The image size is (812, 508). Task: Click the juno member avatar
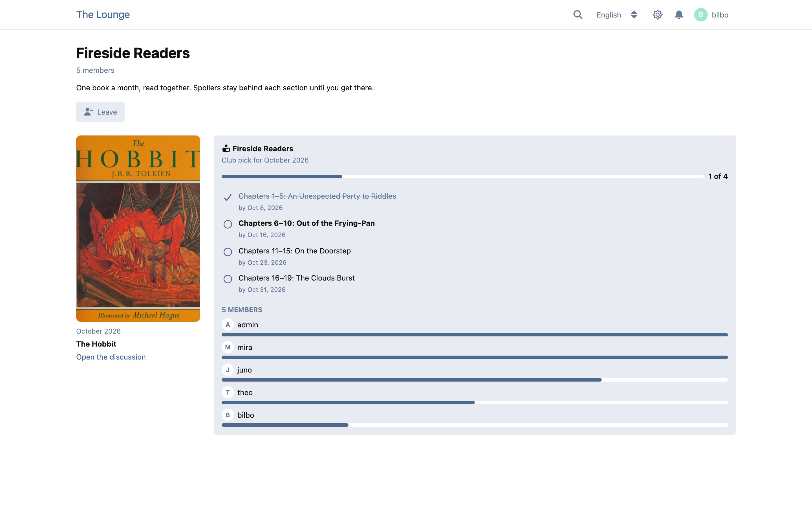point(228,370)
